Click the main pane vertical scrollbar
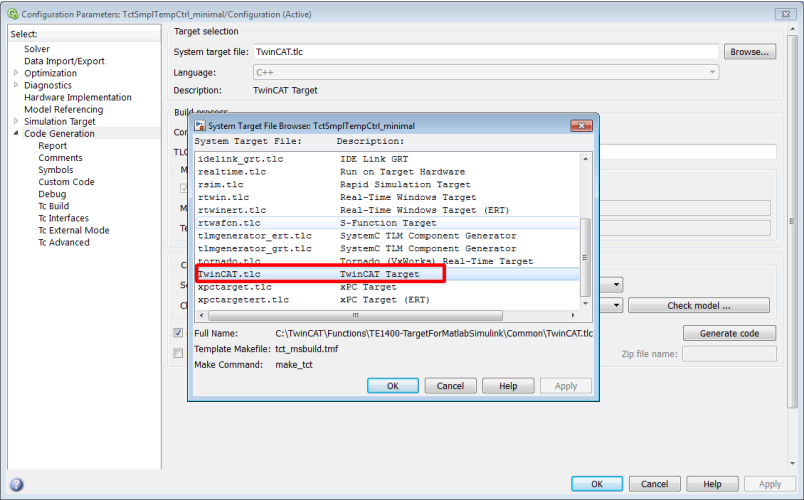This screenshot has width=804, height=500. [792, 222]
